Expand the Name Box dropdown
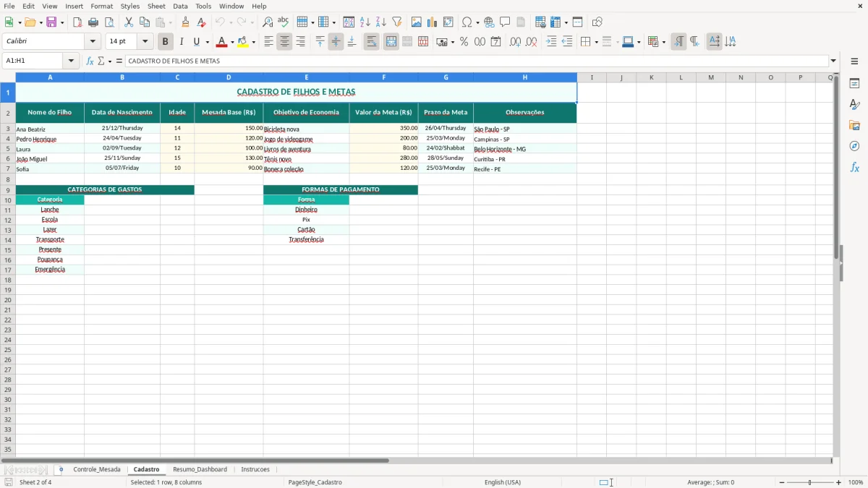The image size is (868, 488). tap(71, 61)
